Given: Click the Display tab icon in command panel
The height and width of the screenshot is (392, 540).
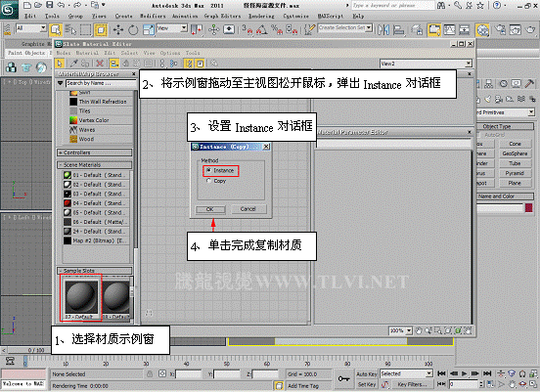Looking at the screenshot, I should [516, 84].
